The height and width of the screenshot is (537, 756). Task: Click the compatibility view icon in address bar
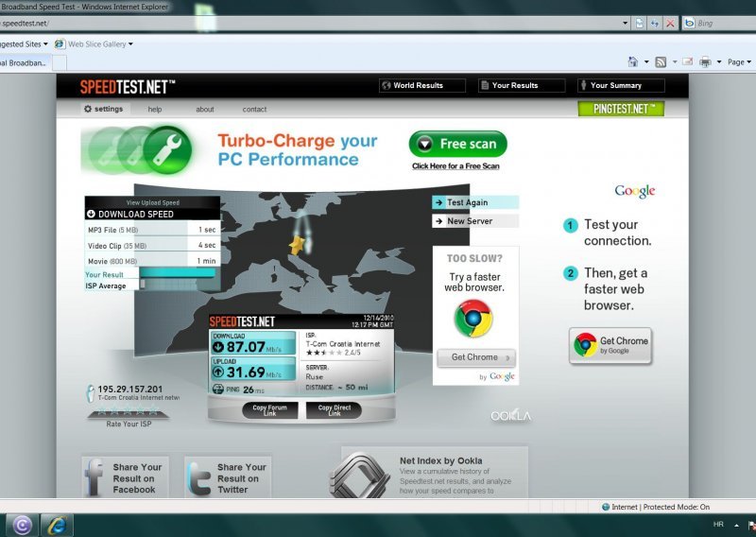(x=640, y=23)
